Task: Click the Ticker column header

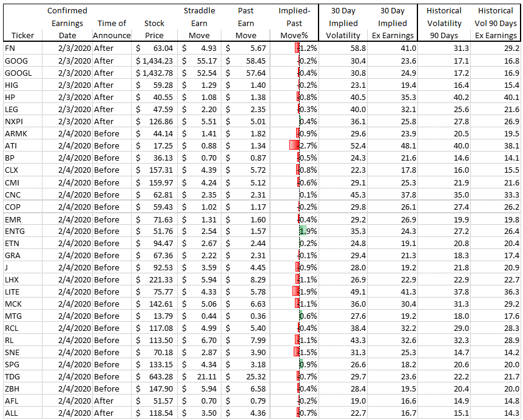Action: click(22, 36)
